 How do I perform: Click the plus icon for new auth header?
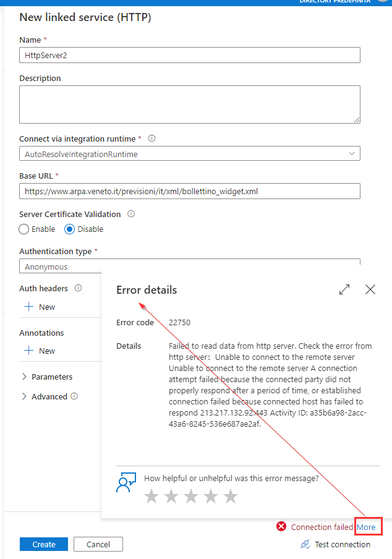[x=28, y=307]
